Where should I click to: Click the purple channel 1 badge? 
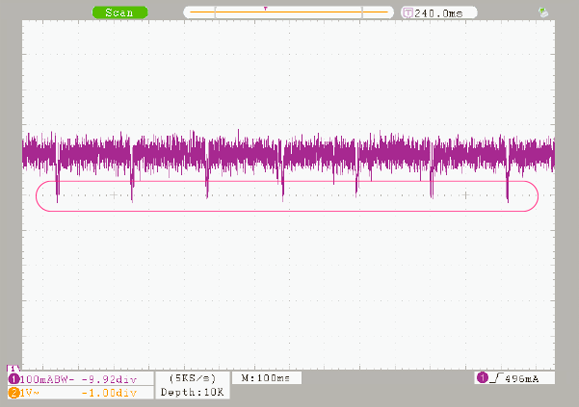[x=14, y=379]
